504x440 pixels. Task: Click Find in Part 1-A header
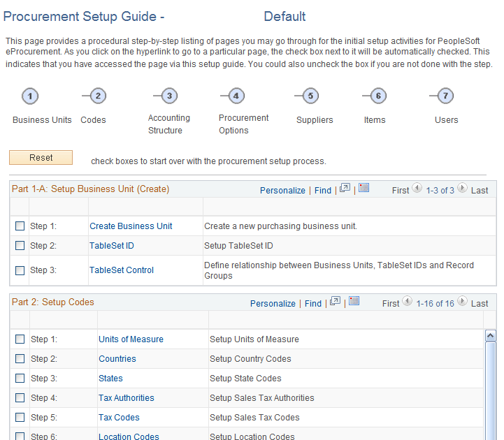pyautogui.click(x=323, y=191)
